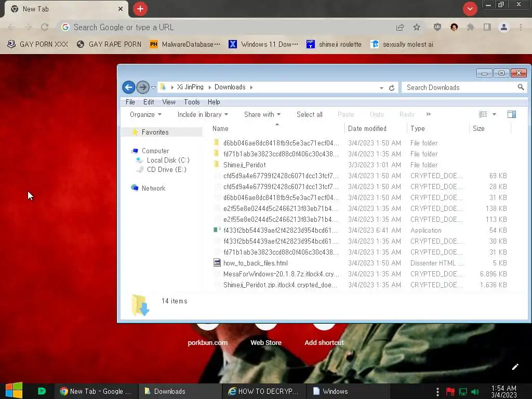The height and width of the screenshot is (399, 532).
Task: Open recent locations dropdown beside Explorer forward button
Action: [x=153, y=87]
